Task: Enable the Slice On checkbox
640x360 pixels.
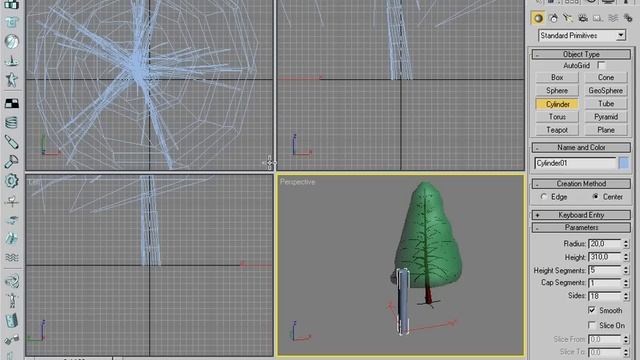Action: point(592,325)
